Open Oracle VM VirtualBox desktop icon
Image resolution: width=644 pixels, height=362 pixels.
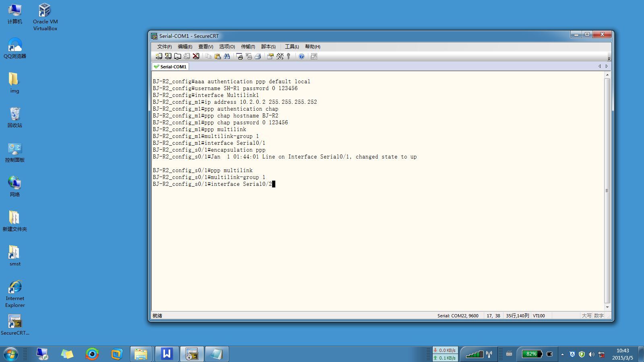[45, 17]
